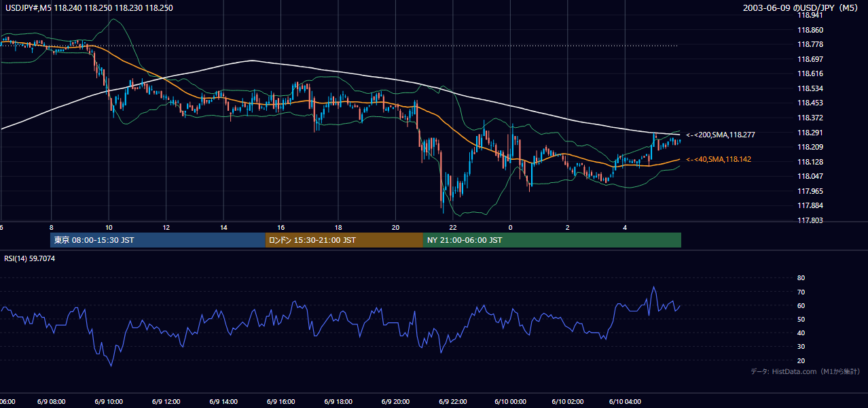Click hour tick 0 under price chart
Image resolution: width=868 pixels, height=408 pixels.
click(510, 227)
